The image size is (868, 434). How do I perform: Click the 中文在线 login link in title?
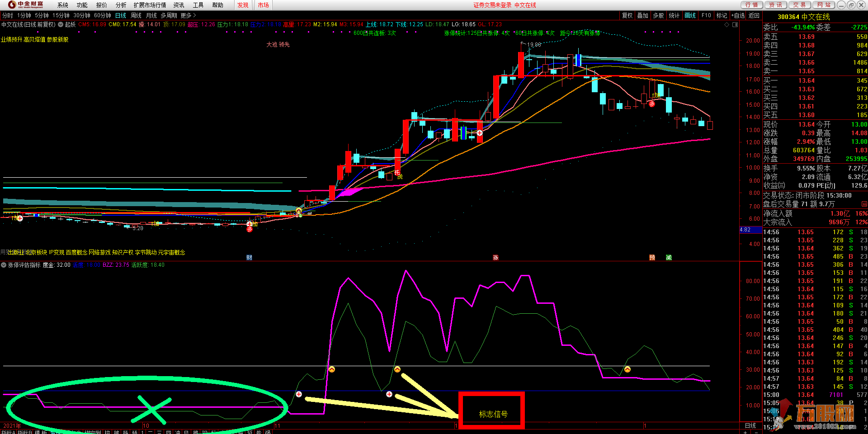525,5
